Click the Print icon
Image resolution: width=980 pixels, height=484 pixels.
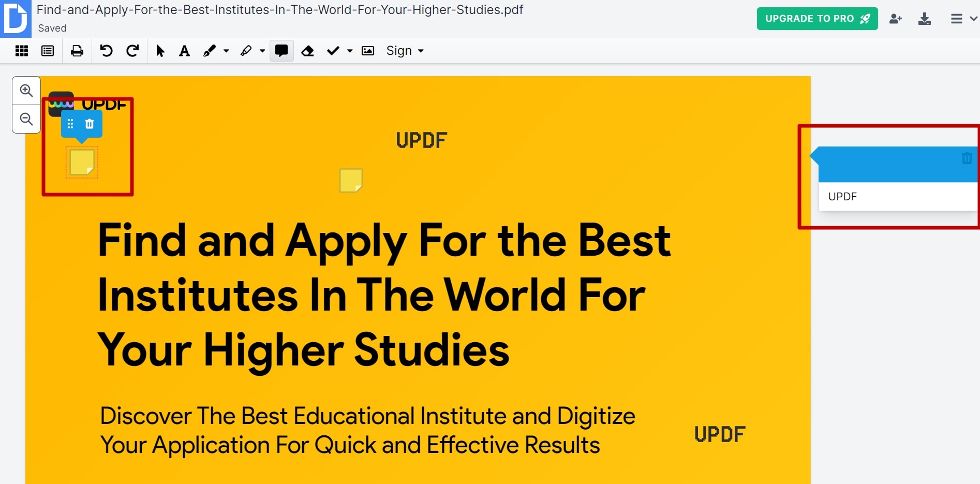click(77, 50)
